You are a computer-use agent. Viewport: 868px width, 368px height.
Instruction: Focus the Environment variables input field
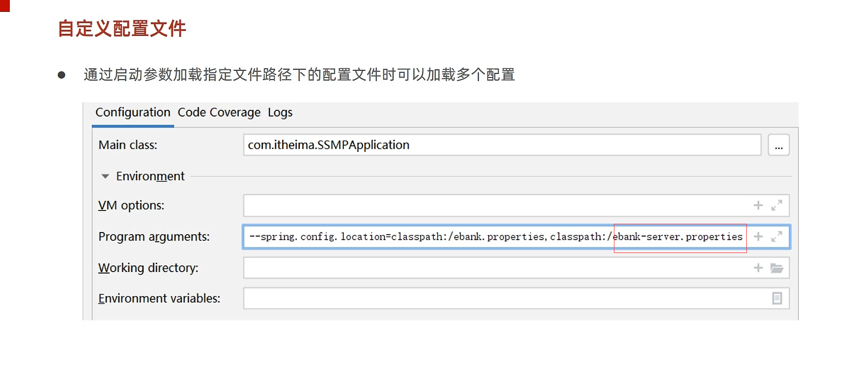[503, 298]
